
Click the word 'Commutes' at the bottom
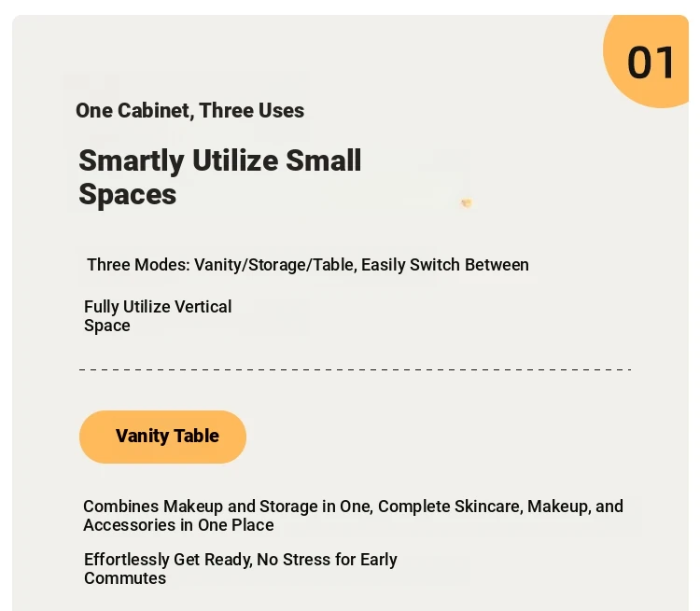point(125,578)
